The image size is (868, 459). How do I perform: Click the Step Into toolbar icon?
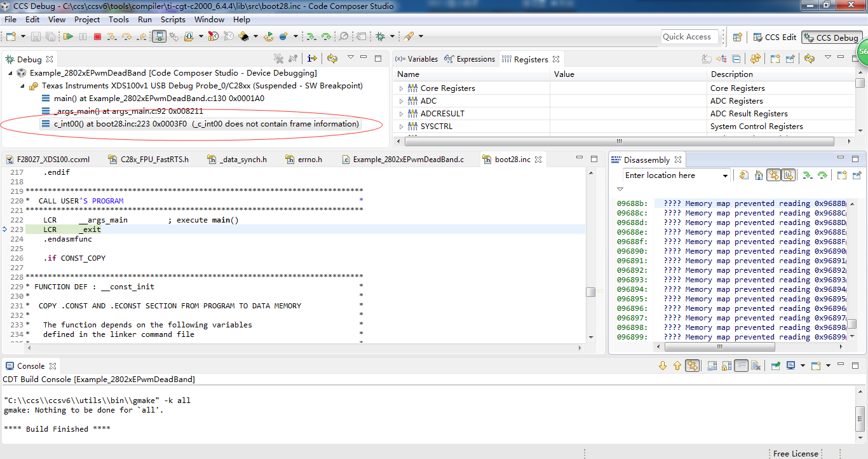coord(112,37)
